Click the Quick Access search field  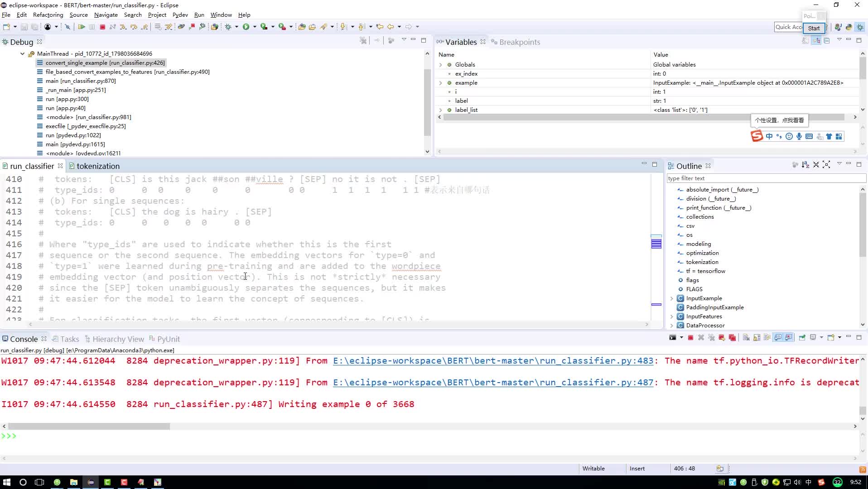(x=788, y=27)
